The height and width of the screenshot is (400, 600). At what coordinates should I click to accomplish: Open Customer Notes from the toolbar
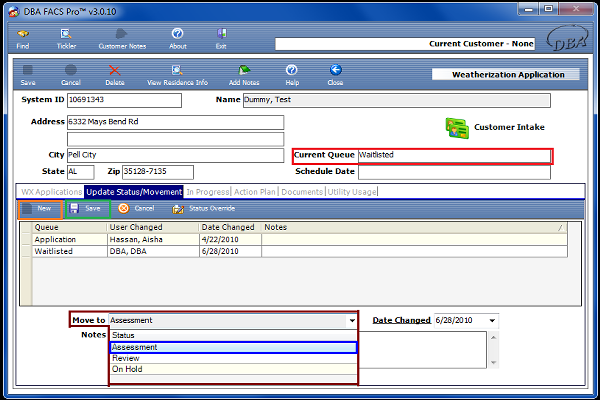click(121, 35)
